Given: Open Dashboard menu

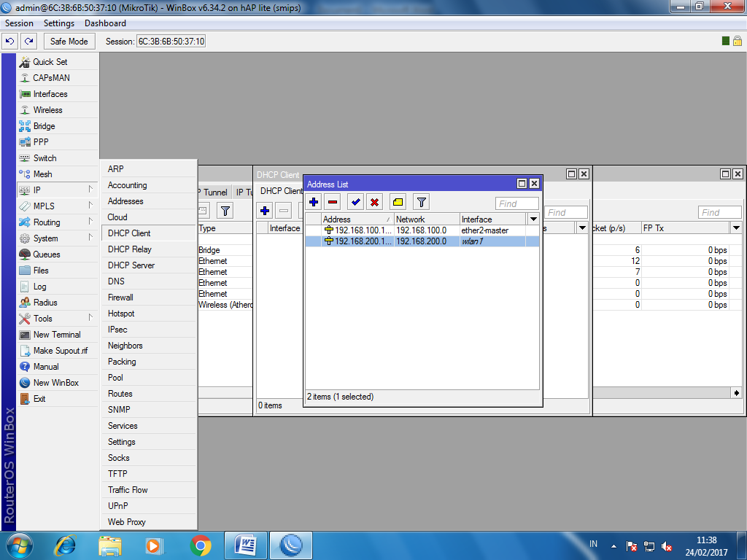Looking at the screenshot, I should [x=105, y=23].
